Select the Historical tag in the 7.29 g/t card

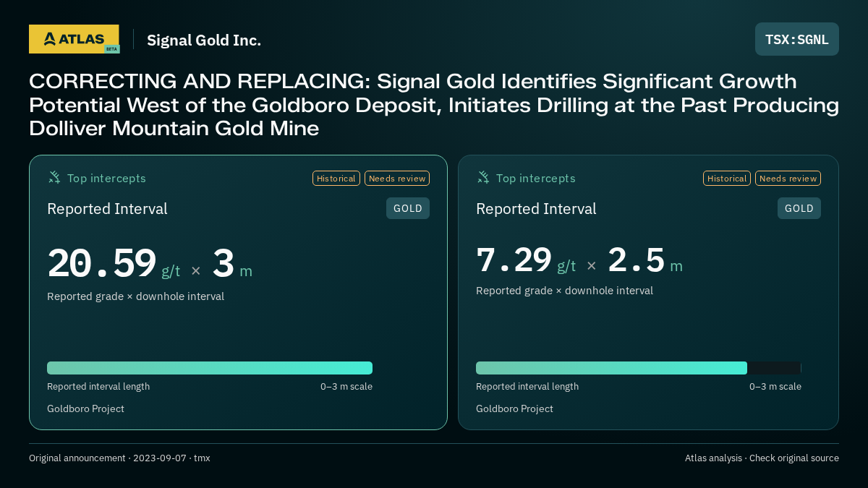click(727, 178)
